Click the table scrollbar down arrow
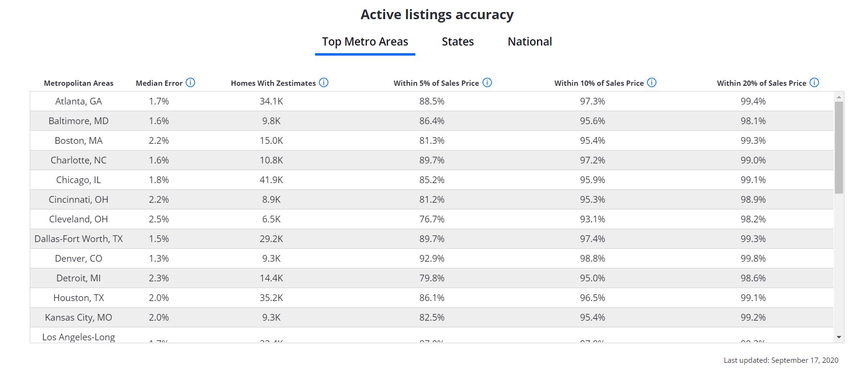The height and width of the screenshot is (382, 868). (x=839, y=337)
